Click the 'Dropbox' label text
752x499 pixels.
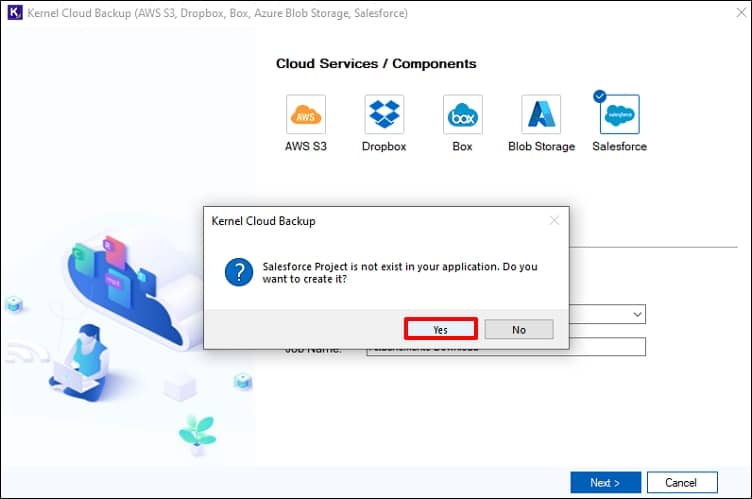coord(384,146)
